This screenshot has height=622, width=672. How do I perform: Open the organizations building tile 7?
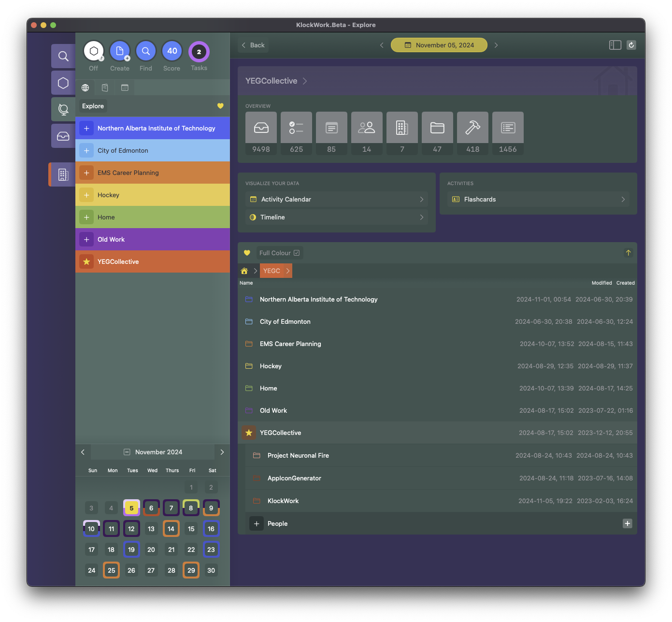coord(402,133)
